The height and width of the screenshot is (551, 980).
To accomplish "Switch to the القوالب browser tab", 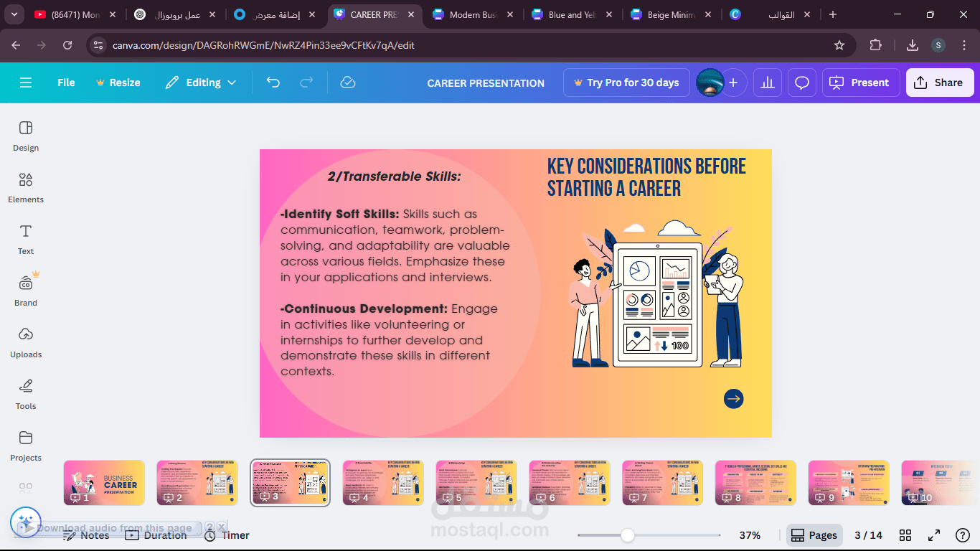I will click(x=771, y=14).
